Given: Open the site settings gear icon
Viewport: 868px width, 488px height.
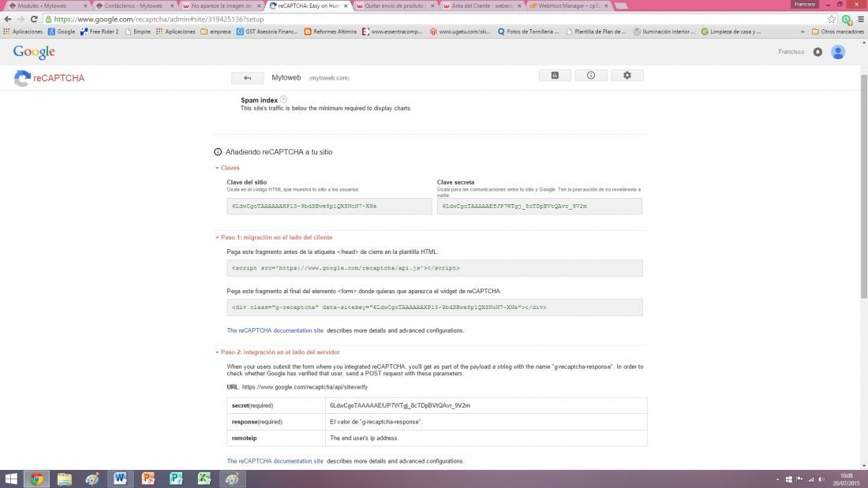Looking at the screenshot, I should click(627, 75).
